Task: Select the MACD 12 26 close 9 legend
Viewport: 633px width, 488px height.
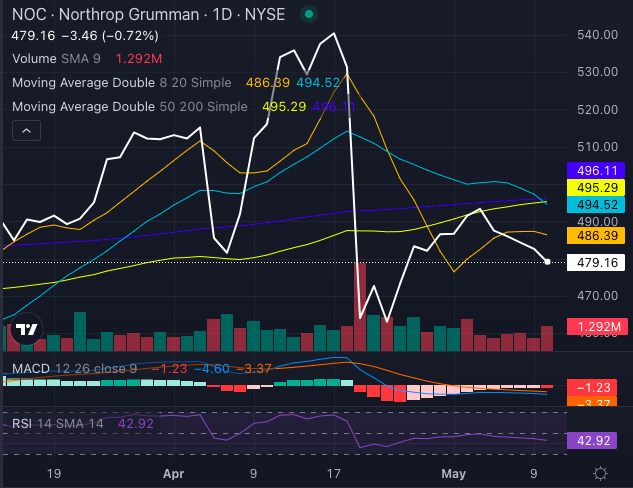Action: 74,369
